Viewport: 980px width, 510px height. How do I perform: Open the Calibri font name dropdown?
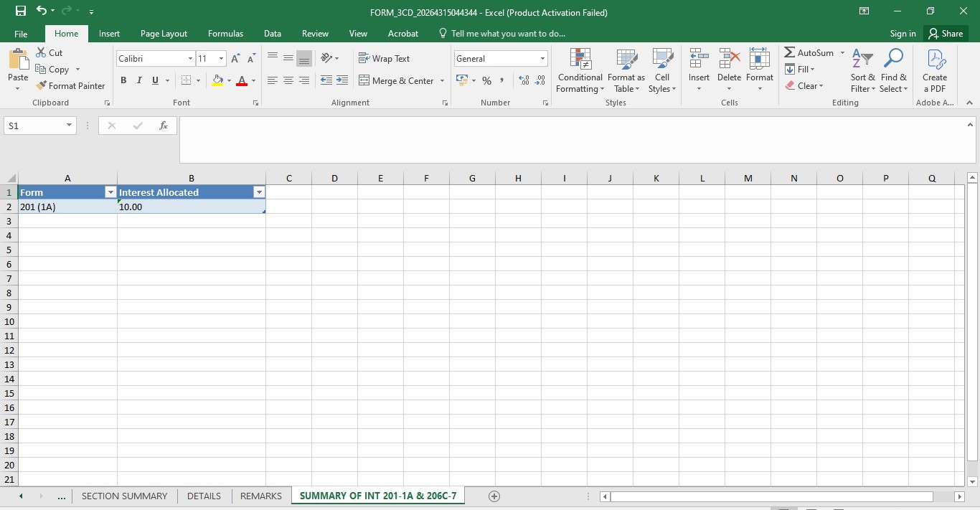190,59
